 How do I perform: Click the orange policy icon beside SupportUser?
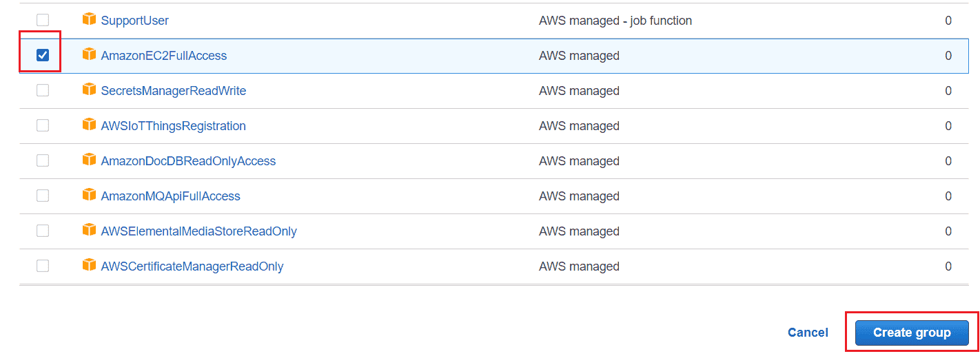tap(89, 19)
